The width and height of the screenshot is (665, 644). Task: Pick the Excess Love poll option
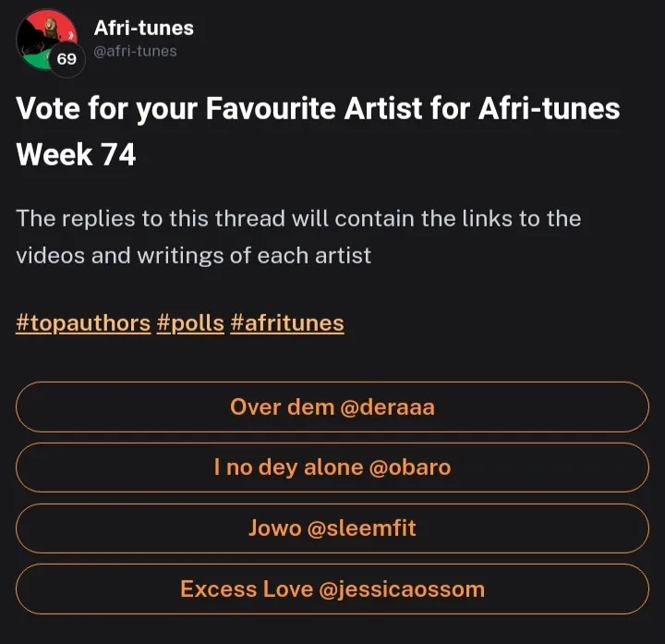coord(246,589)
